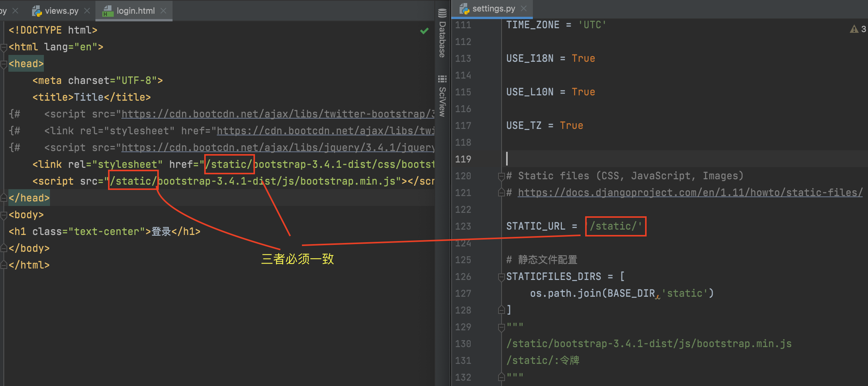Click line number 119 in the gutter
The width and height of the screenshot is (868, 386).
(463, 159)
